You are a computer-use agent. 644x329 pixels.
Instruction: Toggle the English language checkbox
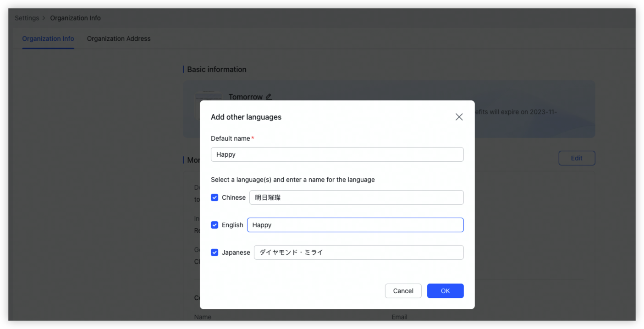tap(215, 225)
